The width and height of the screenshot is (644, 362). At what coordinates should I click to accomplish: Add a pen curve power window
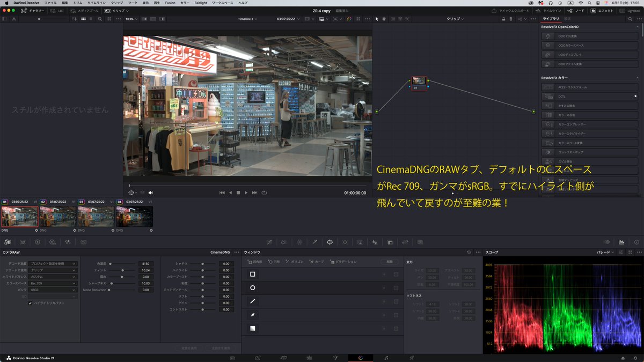tap(253, 315)
